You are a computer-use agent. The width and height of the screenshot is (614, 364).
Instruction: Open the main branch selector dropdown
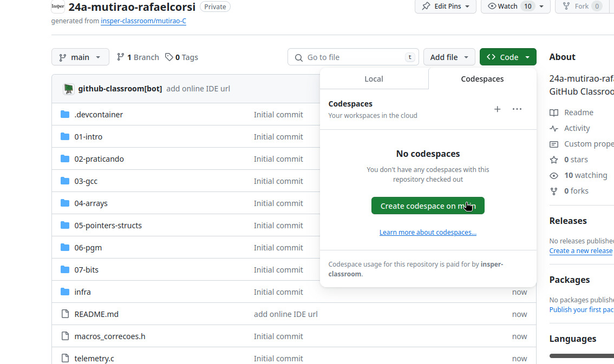point(80,57)
